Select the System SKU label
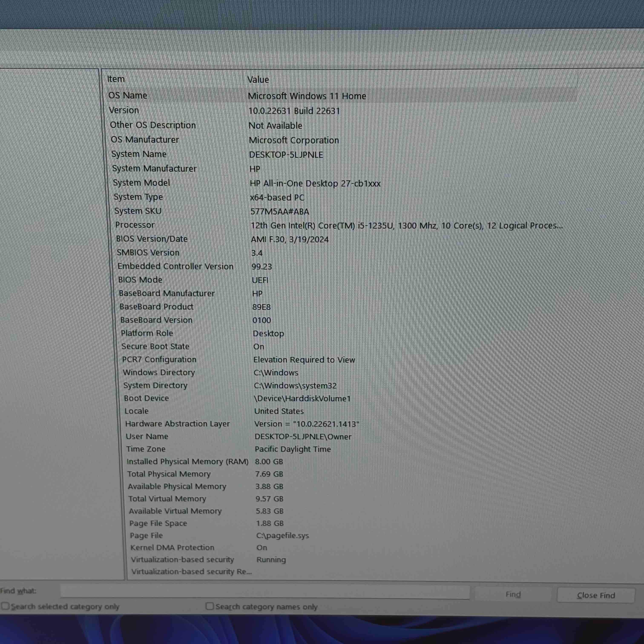This screenshot has height=644, width=644. click(138, 211)
